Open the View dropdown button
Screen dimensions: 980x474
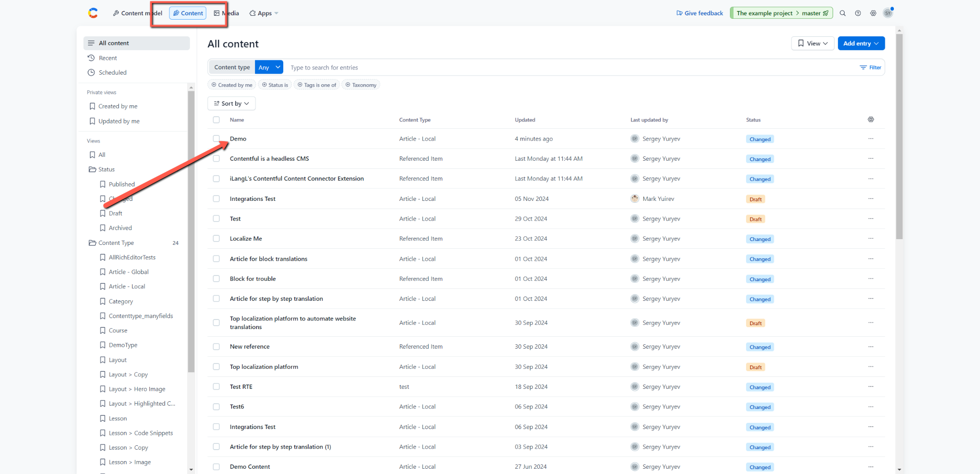pos(813,43)
